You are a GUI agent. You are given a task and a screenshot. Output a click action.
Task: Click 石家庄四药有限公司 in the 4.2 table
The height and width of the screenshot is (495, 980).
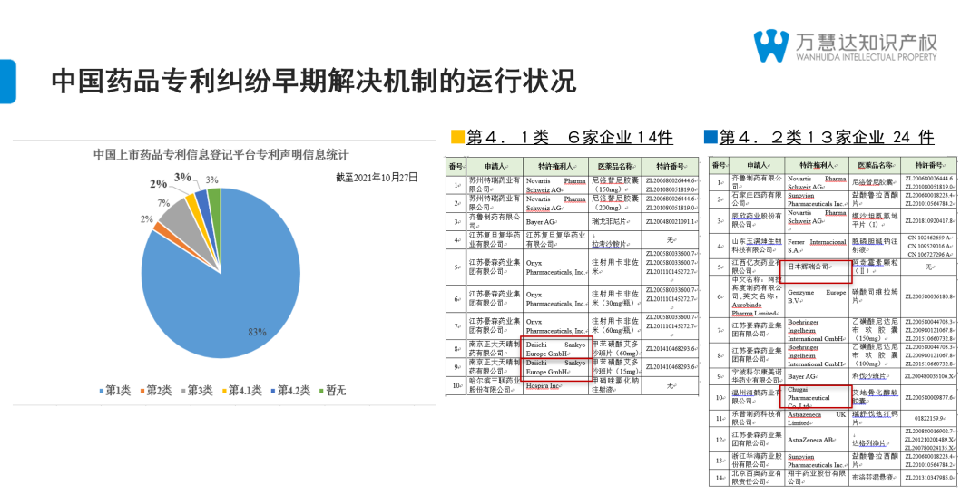tap(757, 199)
